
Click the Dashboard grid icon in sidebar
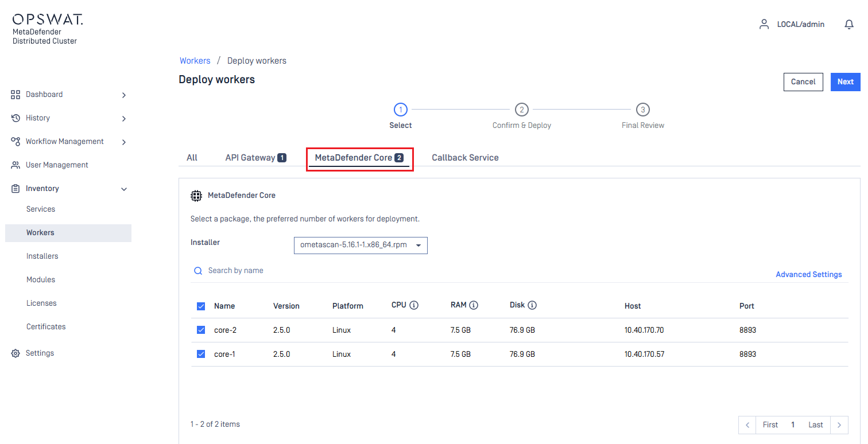[x=15, y=95]
